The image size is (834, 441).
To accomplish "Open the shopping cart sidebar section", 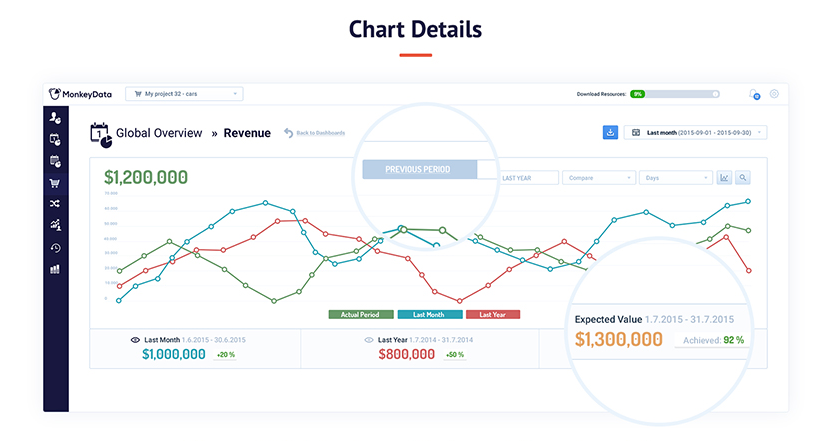I will click(56, 183).
